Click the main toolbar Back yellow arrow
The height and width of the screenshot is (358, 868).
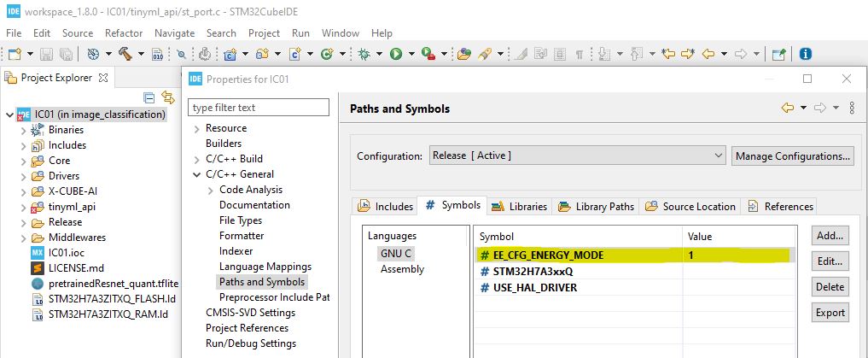pos(708,54)
